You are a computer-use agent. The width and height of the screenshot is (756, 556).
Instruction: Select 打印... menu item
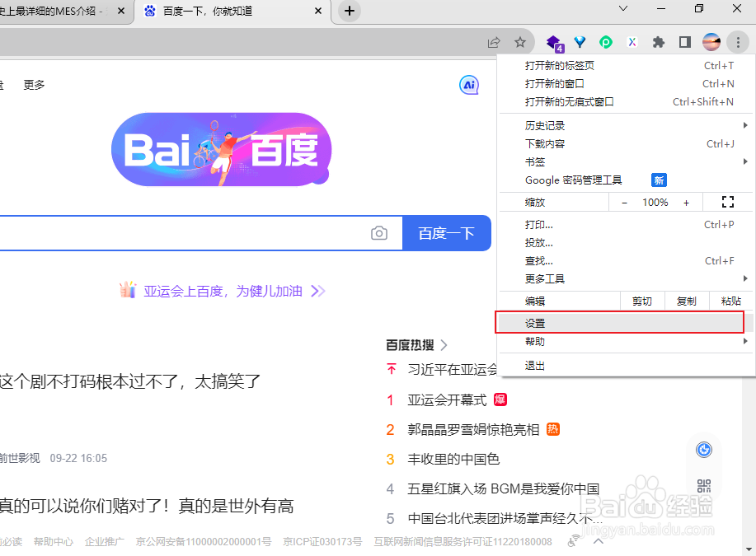[626, 225]
